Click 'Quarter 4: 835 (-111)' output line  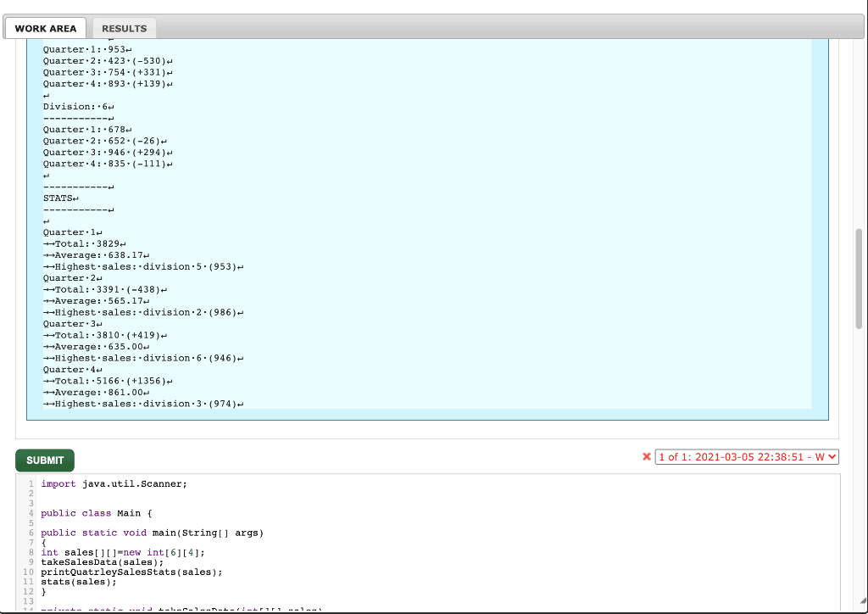point(108,164)
